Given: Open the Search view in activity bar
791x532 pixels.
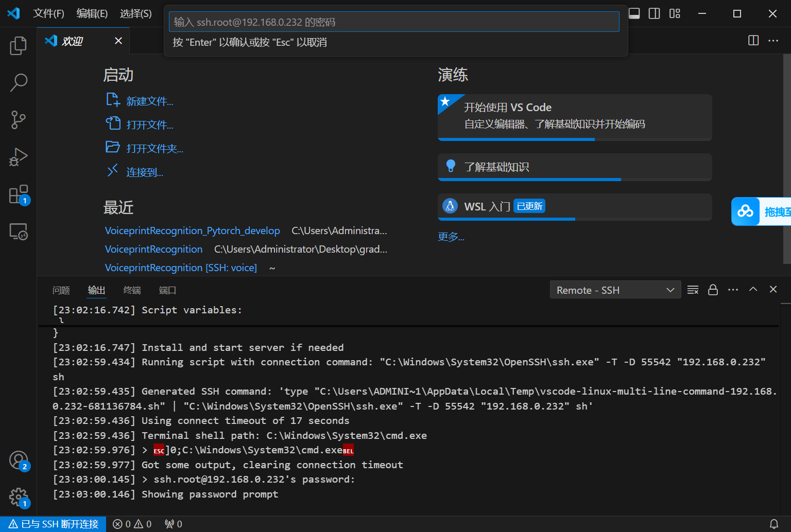Looking at the screenshot, I should (x=19, y=82).
